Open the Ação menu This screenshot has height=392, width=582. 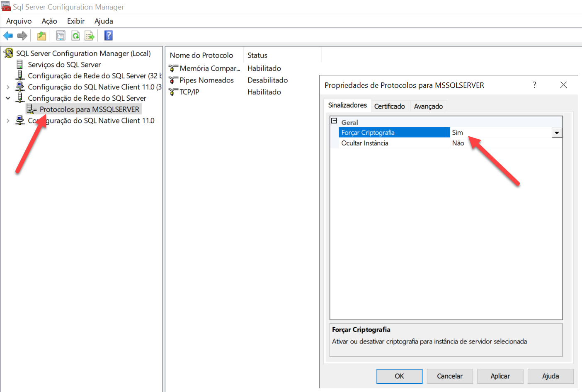[49, 21]
